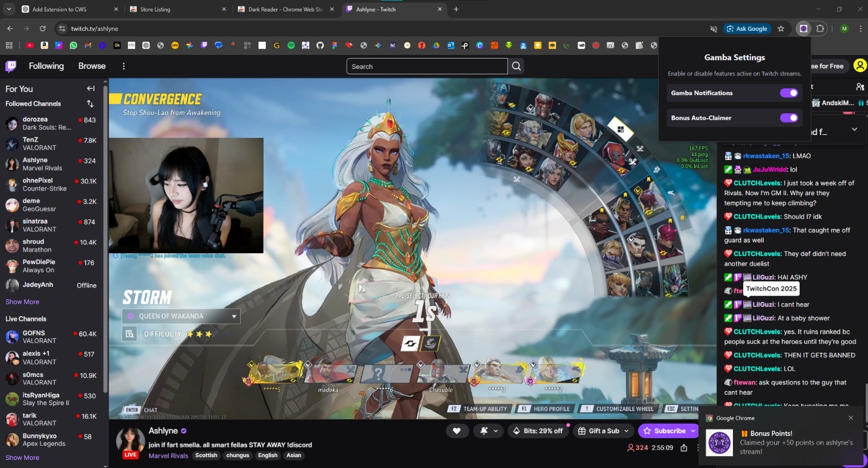Open the GitHub bookmark icon
The height and width of the screenshot is (468, 868).
(x=320, y=46)
